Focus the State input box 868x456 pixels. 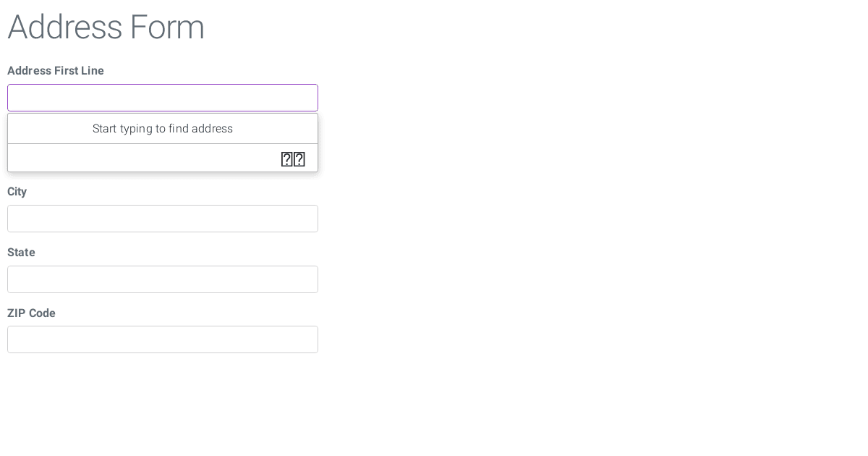pos(163,279)
